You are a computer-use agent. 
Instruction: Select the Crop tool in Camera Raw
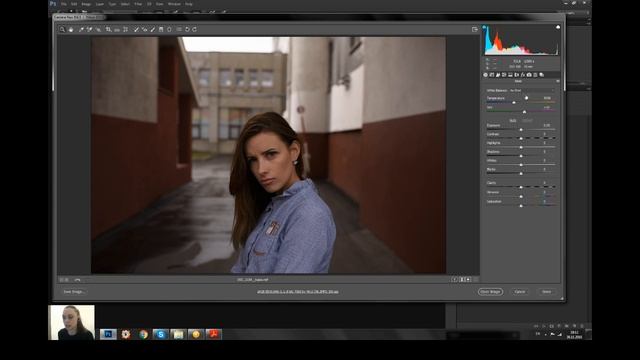click(x=109, y=29)
